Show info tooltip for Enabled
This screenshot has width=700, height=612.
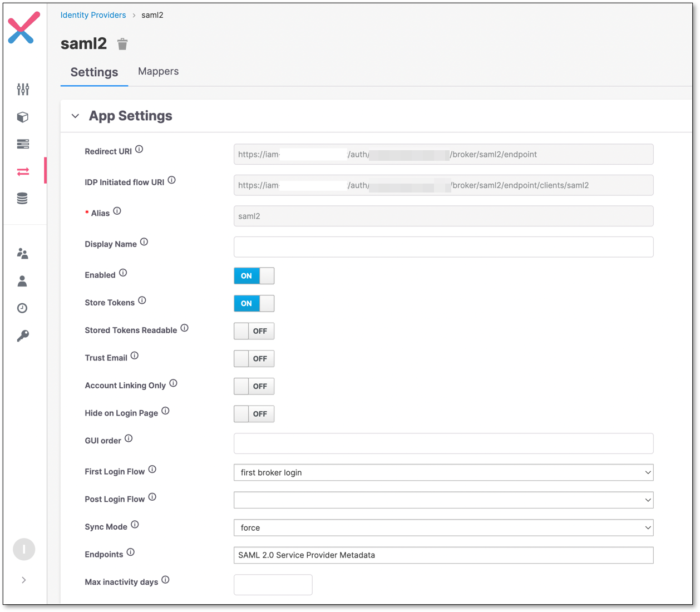[123, 273]
